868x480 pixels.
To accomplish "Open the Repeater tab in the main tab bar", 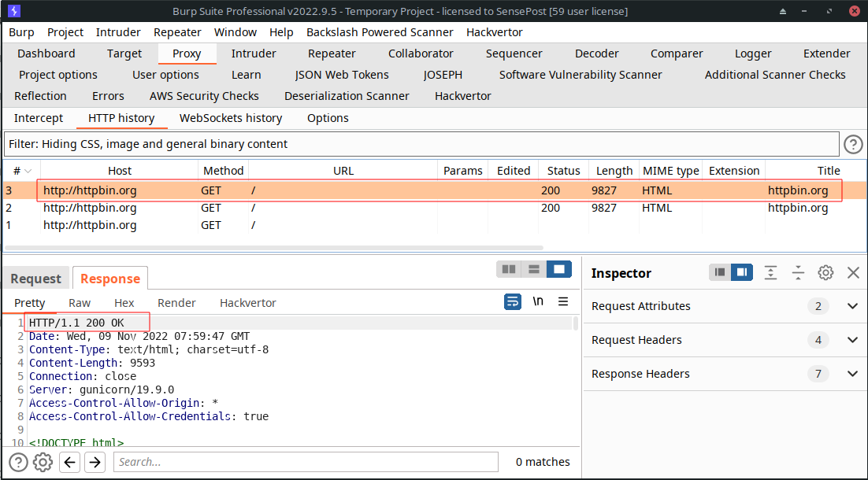I will click(x=332, y=54).
